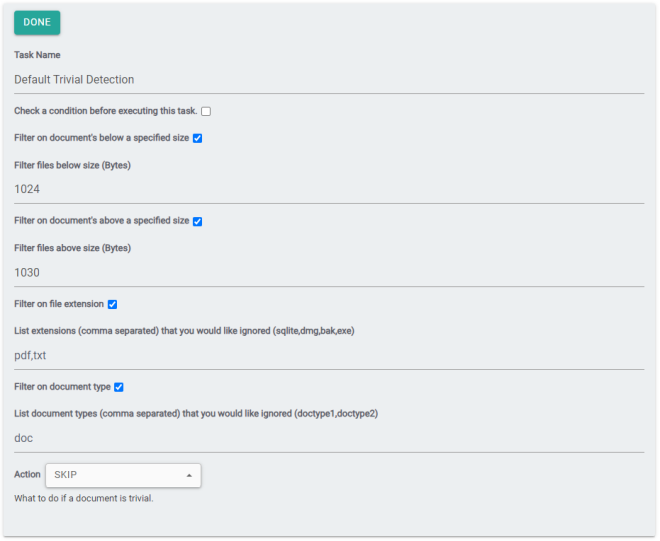The height and width of the screenshot is (541, 660).
Task: Click the 'What to do if a document is trivial' hint
Action: coord(84,498)
